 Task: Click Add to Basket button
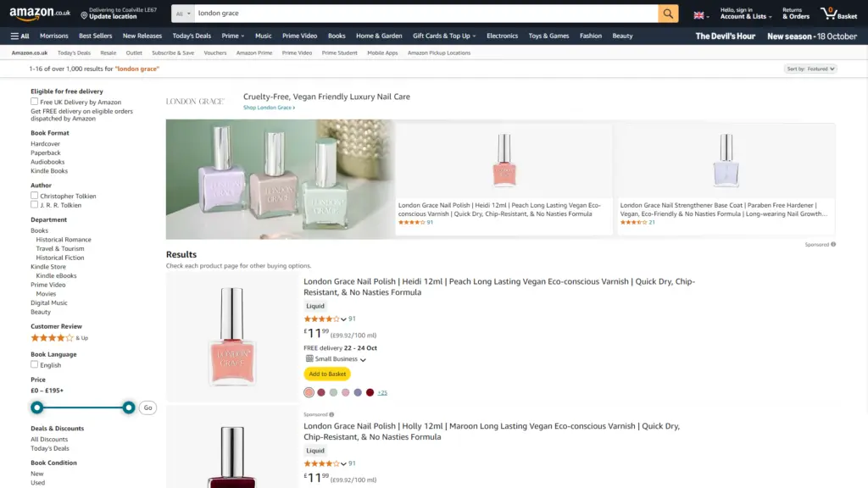click(x=327, y=374)
